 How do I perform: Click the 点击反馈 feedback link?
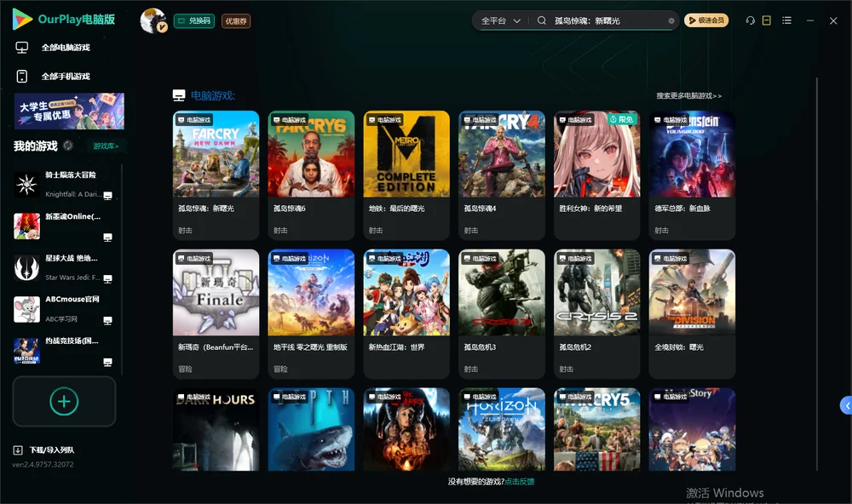[x=520, y=482]
